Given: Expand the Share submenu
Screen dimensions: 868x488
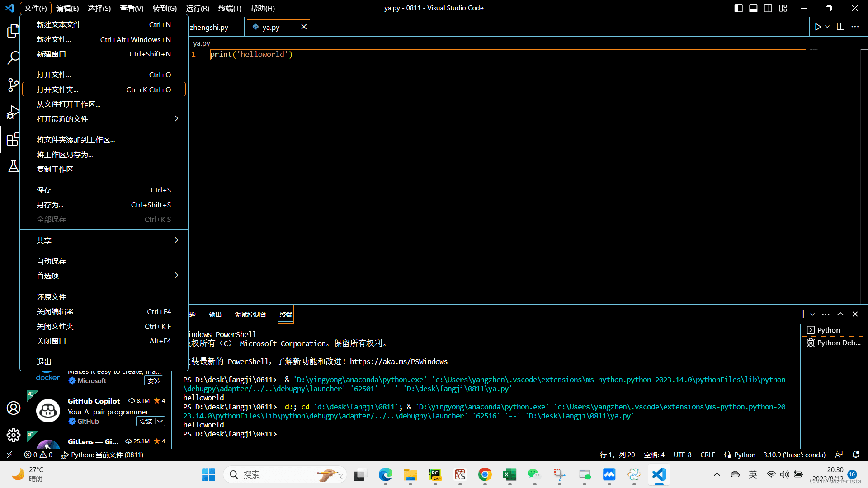Looking at the screenshot, I should coord(104,240).
